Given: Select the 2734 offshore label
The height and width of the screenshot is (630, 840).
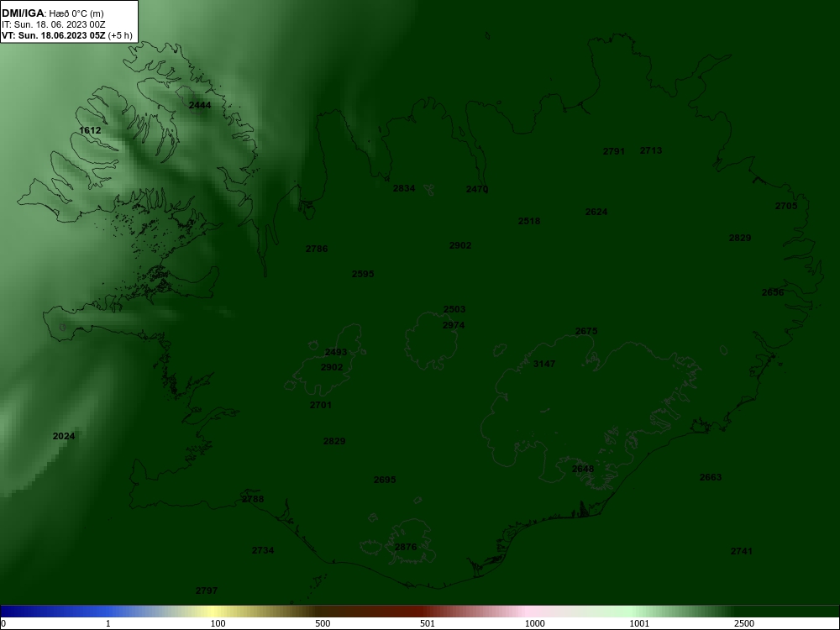Looking at the screenshot, I should [x=263, y=551].
